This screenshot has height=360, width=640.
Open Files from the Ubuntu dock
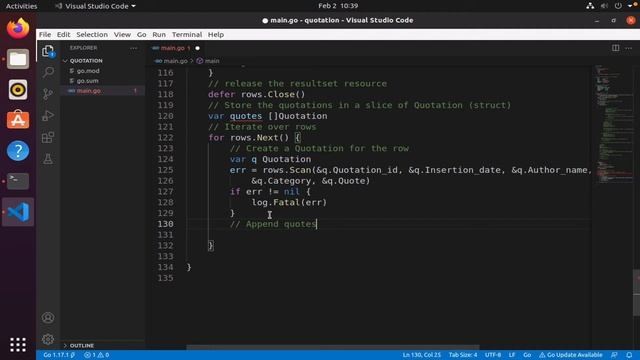pos(18,59)
